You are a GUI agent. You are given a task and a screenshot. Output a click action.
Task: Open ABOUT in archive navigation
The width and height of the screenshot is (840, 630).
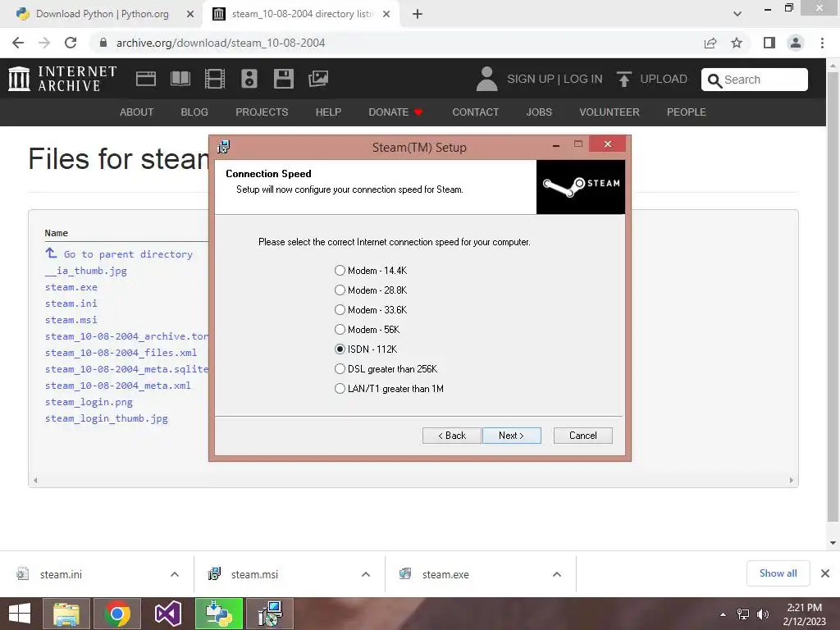(137, 112)
